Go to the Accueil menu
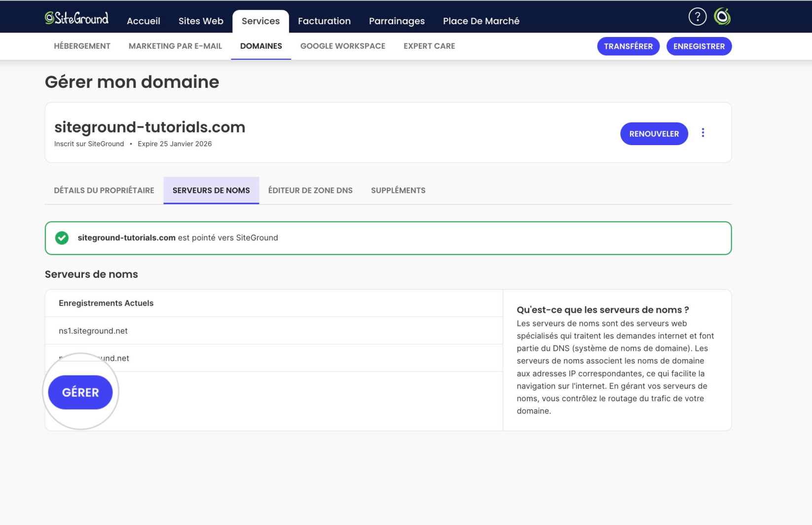Screen dimensions: 812x525 (x=143, y=21)
